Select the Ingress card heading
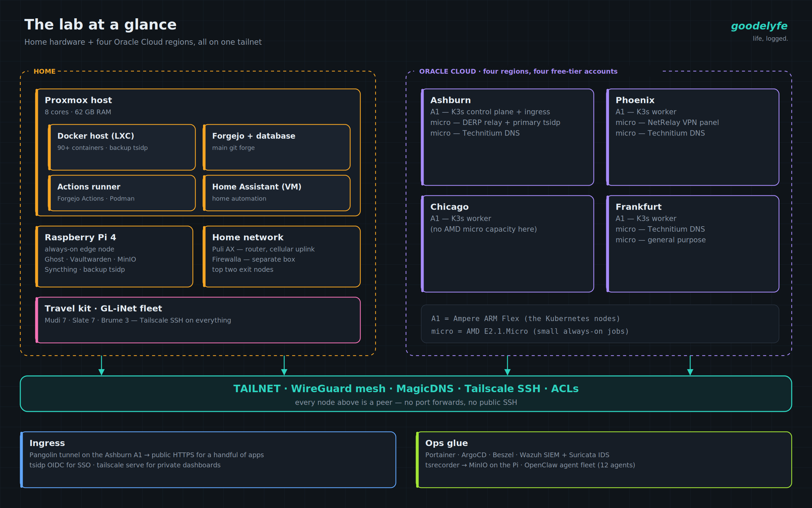 (47, 443)
